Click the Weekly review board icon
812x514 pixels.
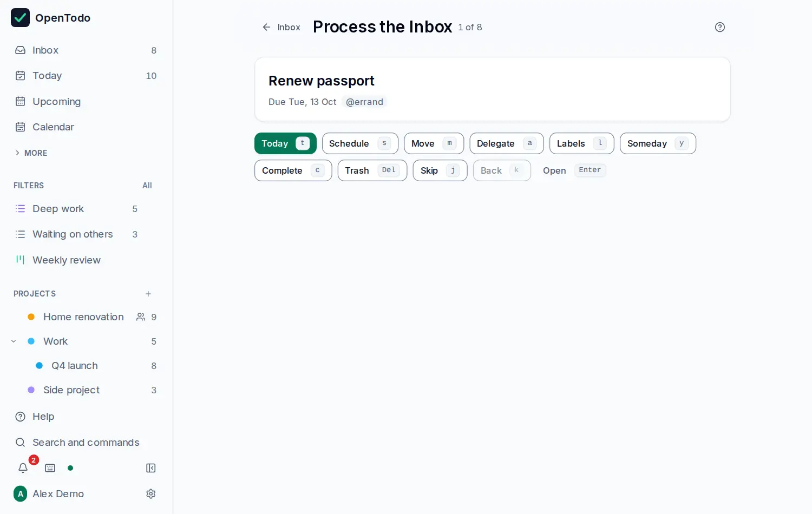pyautogui.click(x=21, y=260)
